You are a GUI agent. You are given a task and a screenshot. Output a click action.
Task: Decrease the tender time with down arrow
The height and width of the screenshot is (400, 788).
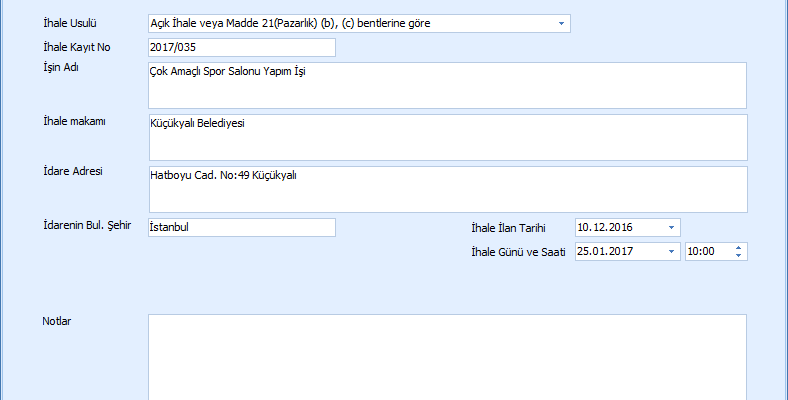[738, 256]
